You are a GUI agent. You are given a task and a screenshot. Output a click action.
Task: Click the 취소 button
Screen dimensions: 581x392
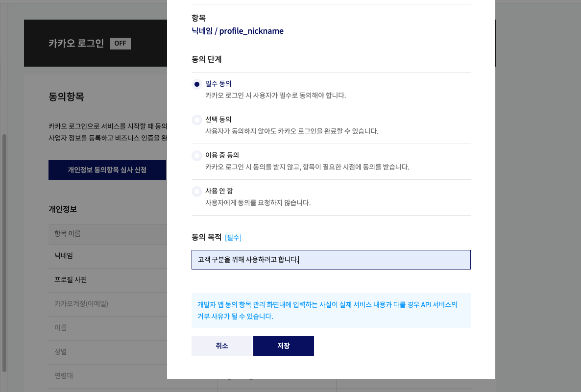[222, 345]
